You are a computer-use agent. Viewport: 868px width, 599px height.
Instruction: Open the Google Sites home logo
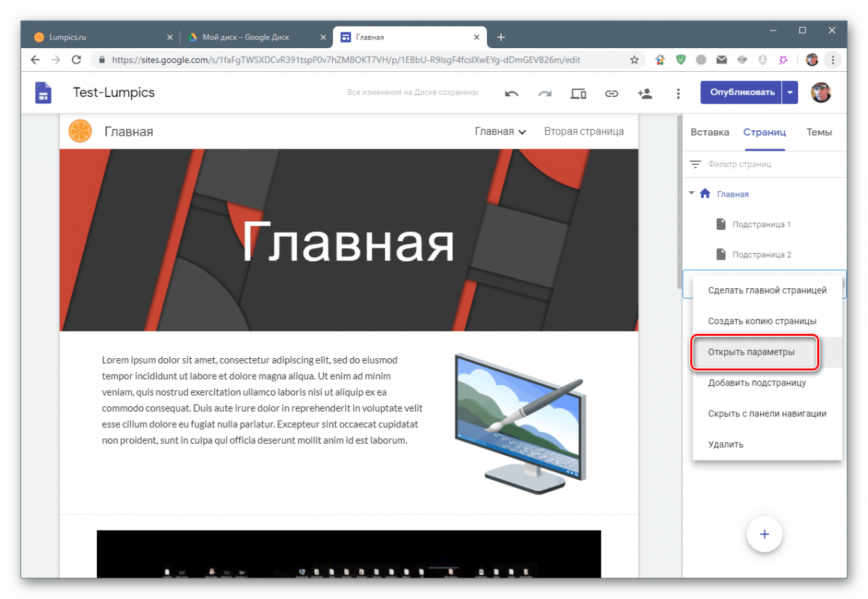pos(43,93)
